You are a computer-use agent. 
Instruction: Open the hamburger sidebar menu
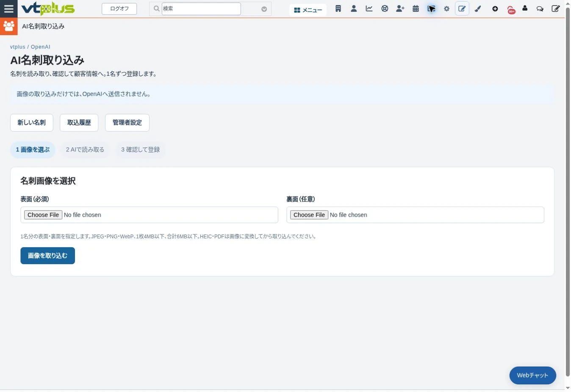pos(8,8)
